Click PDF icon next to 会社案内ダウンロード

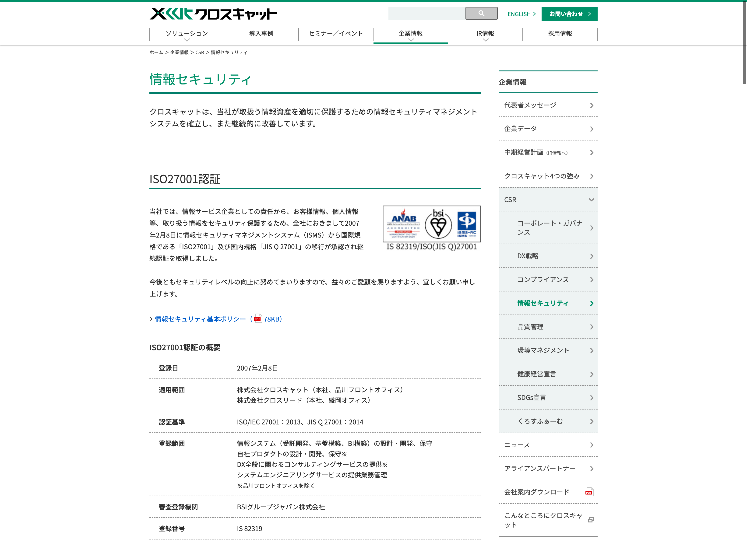point(589,492)
